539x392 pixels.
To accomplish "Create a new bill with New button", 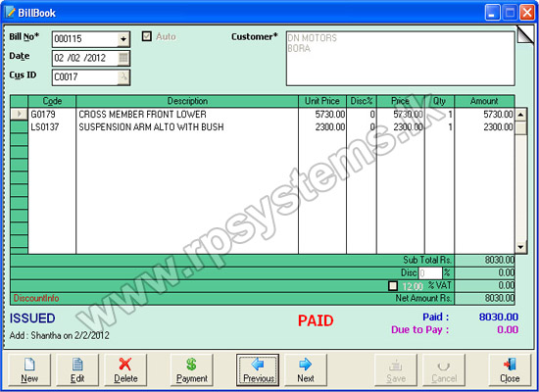I will click(29, 370).
